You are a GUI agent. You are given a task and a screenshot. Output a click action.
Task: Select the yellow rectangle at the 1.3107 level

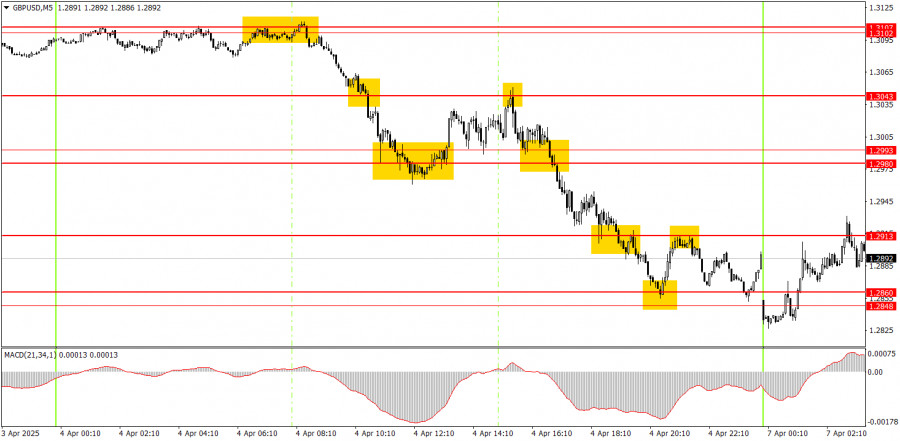280,30
